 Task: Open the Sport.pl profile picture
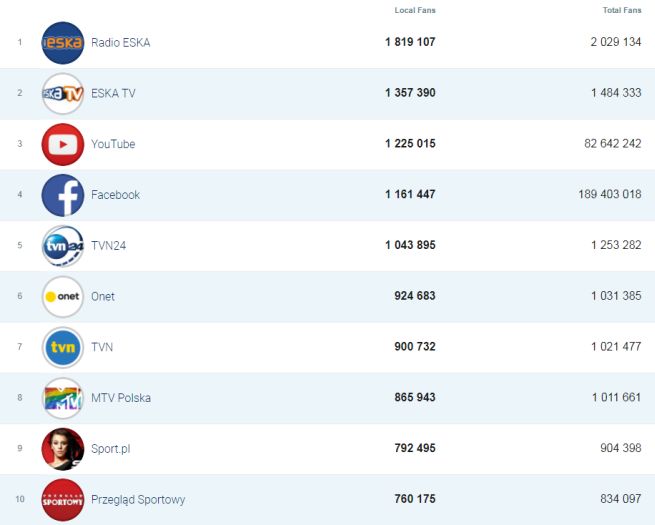click(x=63, y=449)
